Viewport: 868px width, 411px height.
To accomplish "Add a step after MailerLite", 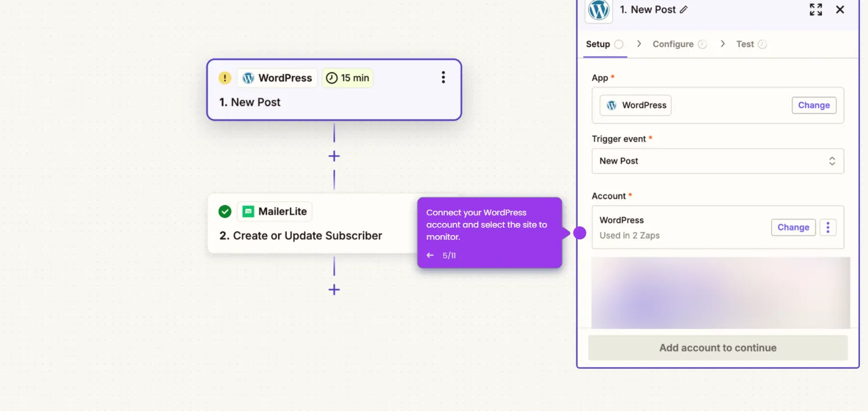I will tap(334, 290).
